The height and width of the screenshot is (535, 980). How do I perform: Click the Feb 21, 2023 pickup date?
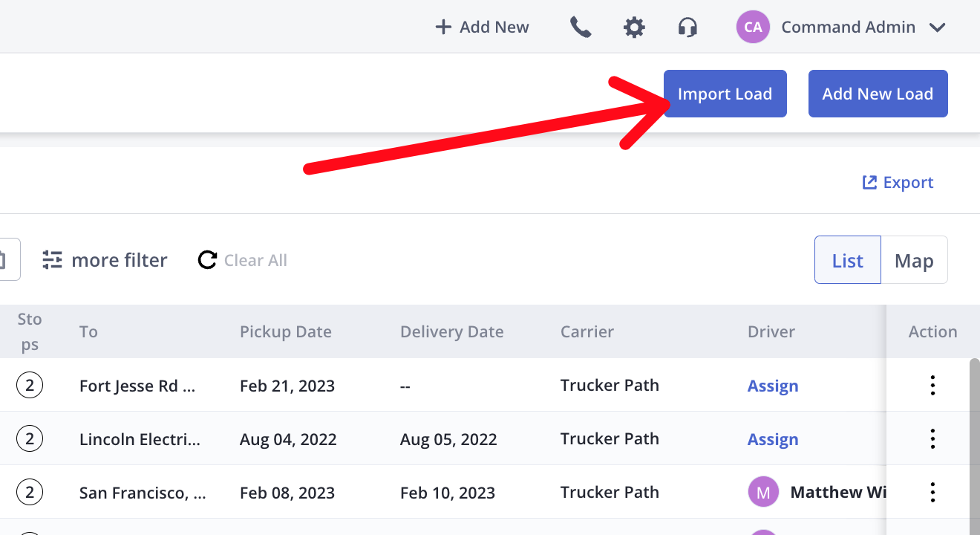[x=287, y=386]
